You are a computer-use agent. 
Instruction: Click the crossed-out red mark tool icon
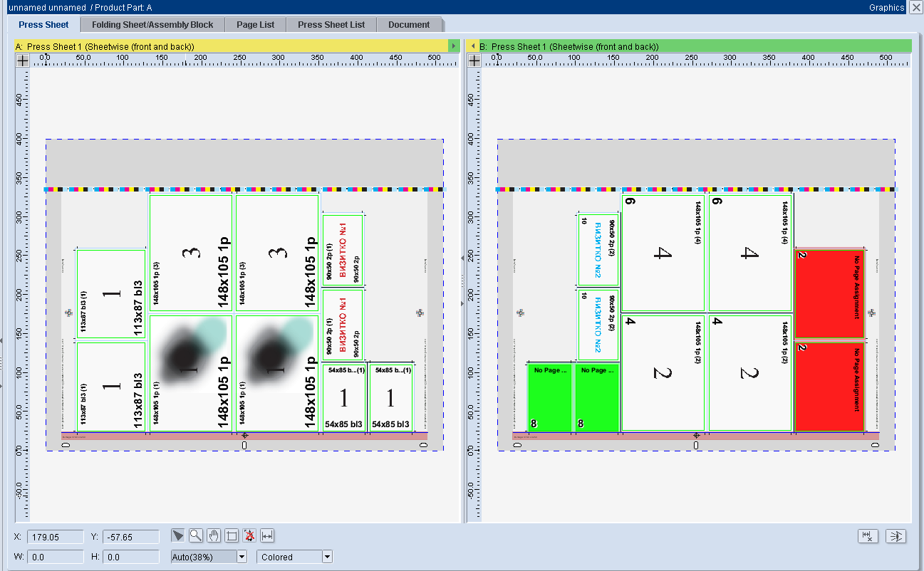(x=249, y=535)
